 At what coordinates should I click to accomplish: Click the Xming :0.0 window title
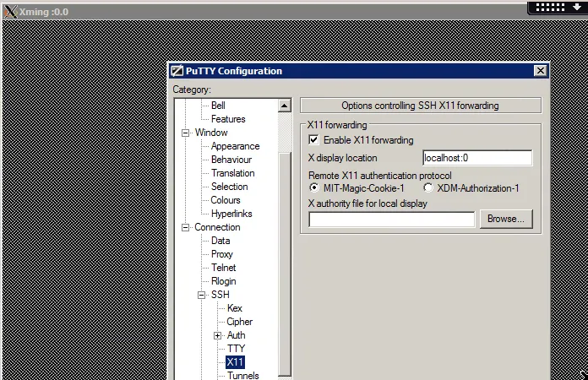tap(44, 12)
